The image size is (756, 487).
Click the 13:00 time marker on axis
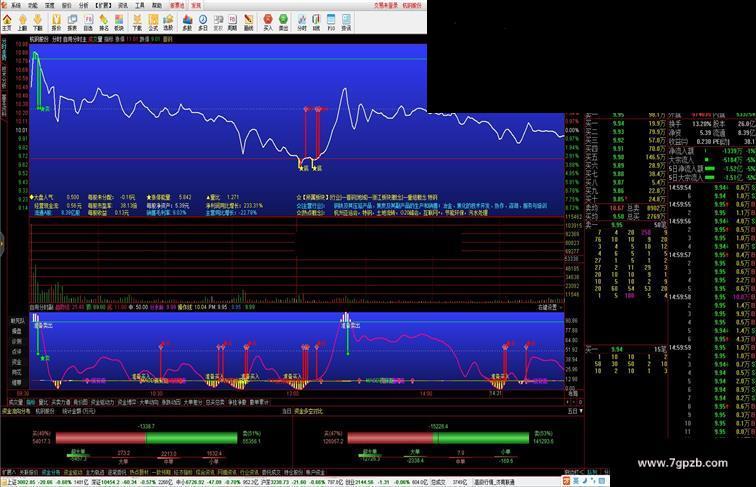(x=293, y=393)
